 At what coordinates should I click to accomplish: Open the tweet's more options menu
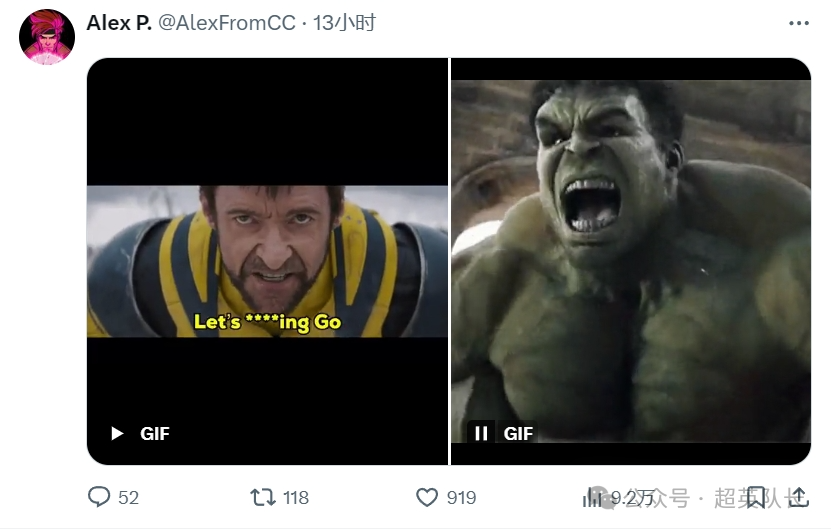[x=798, y=23]
